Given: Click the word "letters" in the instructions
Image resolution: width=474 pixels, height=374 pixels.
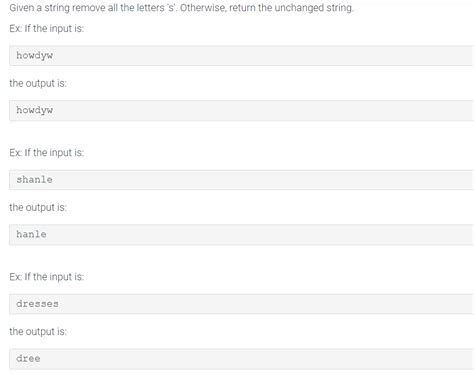Looking at the screenshot, I should [150, 7].
